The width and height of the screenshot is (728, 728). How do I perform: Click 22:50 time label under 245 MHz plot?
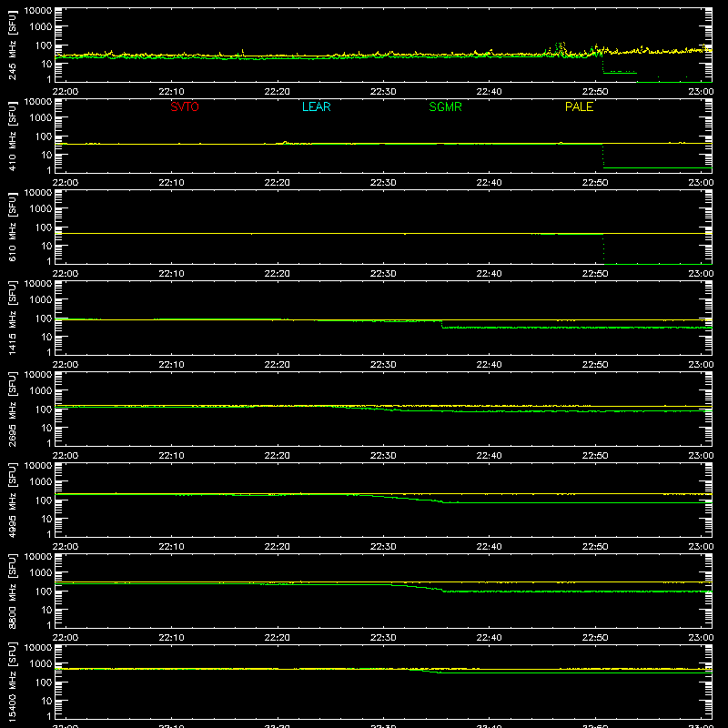595,92
